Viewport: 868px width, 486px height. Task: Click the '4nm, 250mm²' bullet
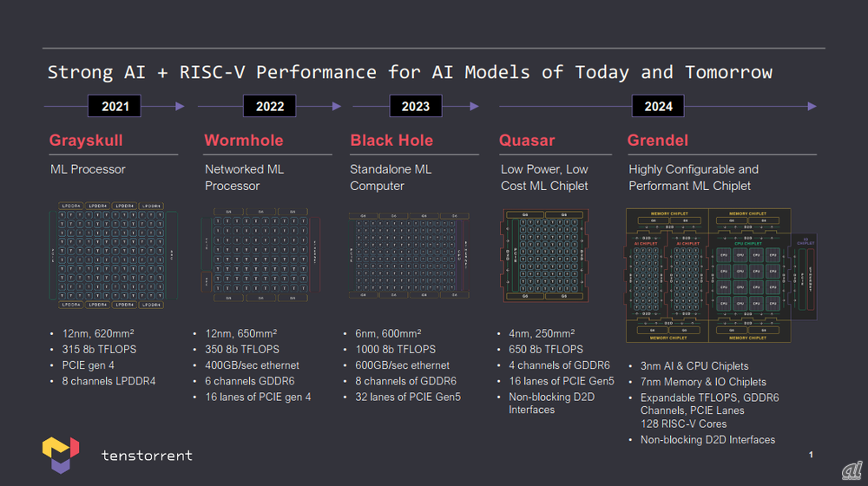coord(542,333)
